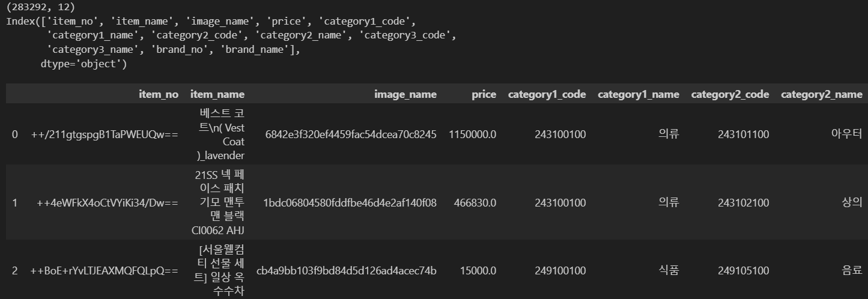Select cell ++4eWFkX4oCtVYiKi34/Dw==
Viewport: 868px width, 299px height.
pyautogui.click(x=108, y=203)
